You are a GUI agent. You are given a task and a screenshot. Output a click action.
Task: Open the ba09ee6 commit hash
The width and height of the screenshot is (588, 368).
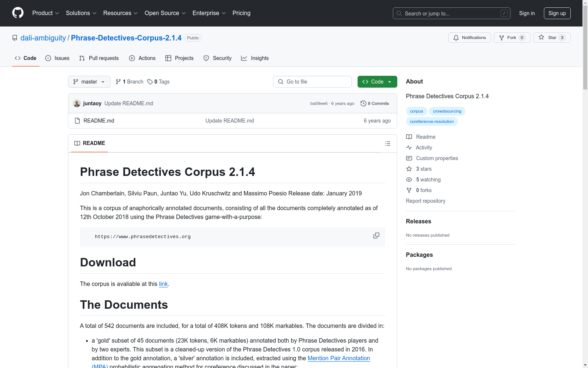click(319, 103)
